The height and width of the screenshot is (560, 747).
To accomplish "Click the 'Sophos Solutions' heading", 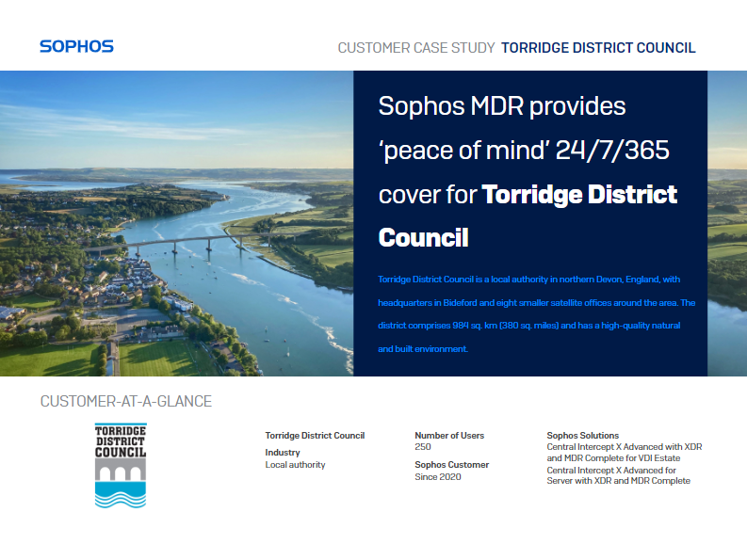I will click(583, 436).
